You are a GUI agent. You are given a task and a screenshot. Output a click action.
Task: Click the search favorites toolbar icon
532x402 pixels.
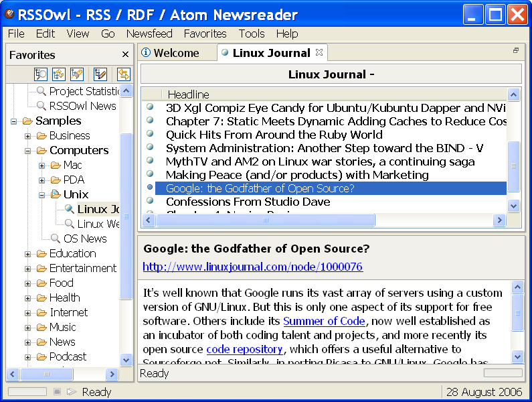click(41, 74)
